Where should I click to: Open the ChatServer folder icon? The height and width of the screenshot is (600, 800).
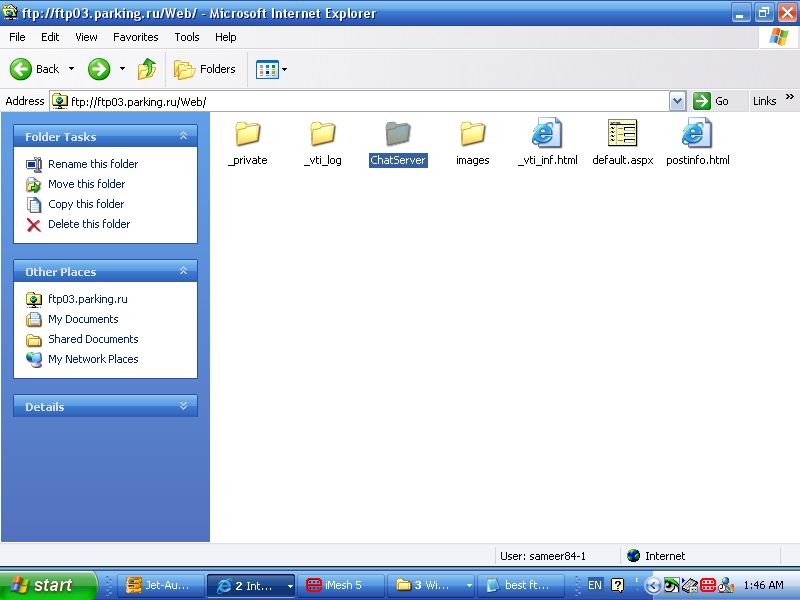(398, 134)
